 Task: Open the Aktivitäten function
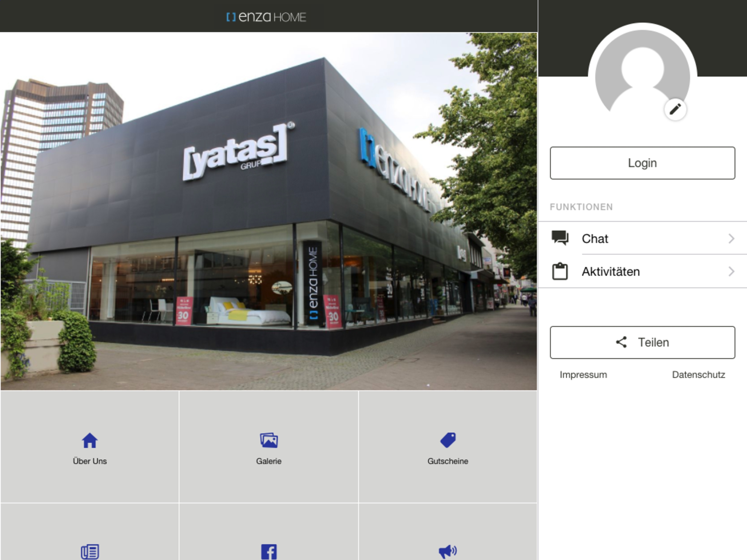coord(642,271)
